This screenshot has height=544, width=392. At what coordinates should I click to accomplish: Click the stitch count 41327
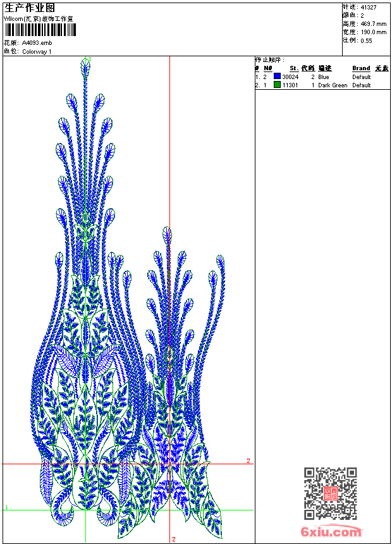tap(369, 8)
